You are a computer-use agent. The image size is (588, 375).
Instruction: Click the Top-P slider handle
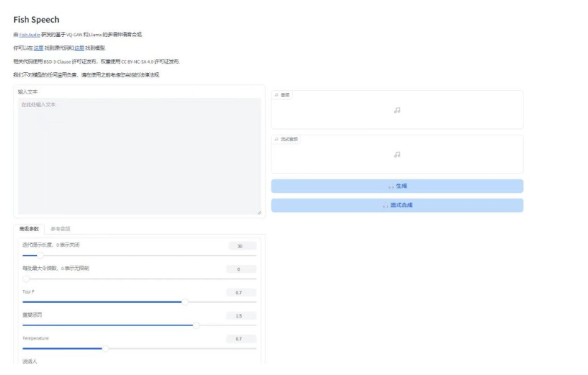point(186,302)
